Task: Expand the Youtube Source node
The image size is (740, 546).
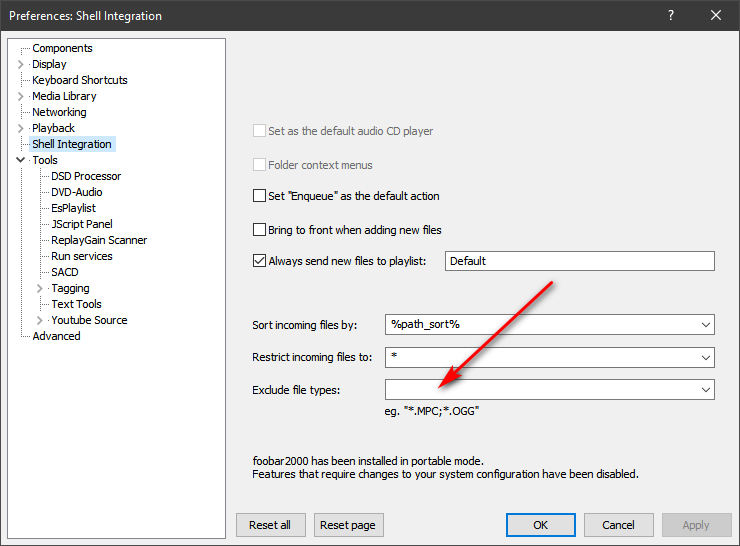Action: click(x=40, y=320)
